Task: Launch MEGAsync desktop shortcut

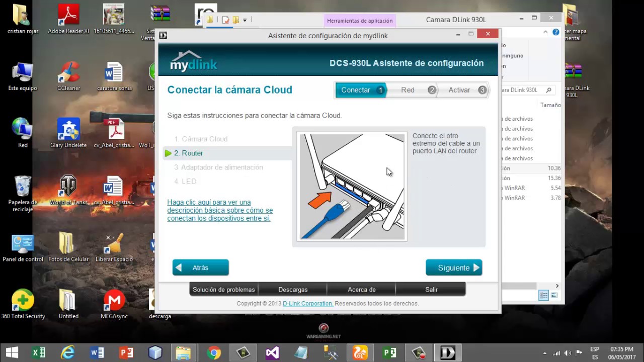Action: 114,304
